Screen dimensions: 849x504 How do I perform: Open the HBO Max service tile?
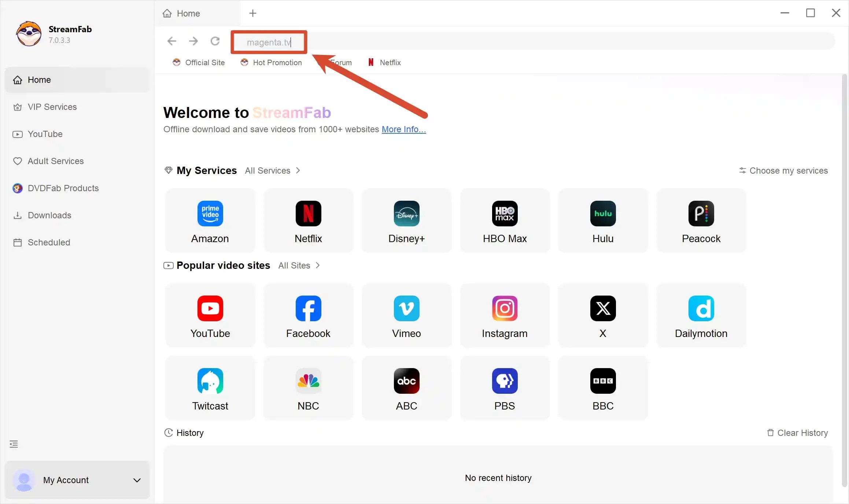tap(505, 220)
